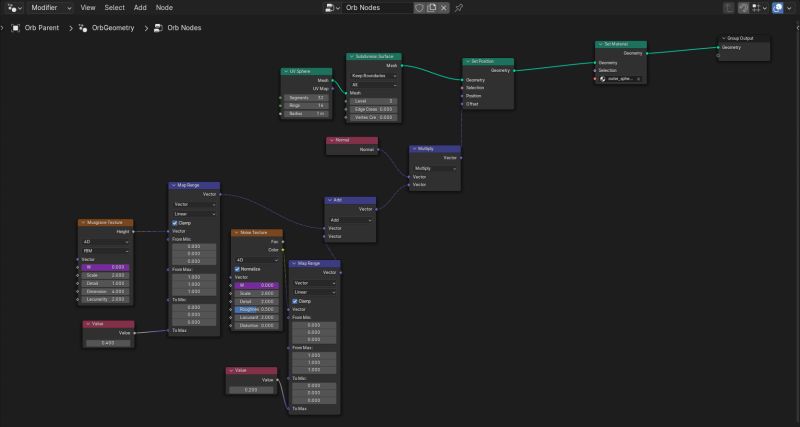
Task: Click Vector output socket of Multiply node
Action: [461, 158]
